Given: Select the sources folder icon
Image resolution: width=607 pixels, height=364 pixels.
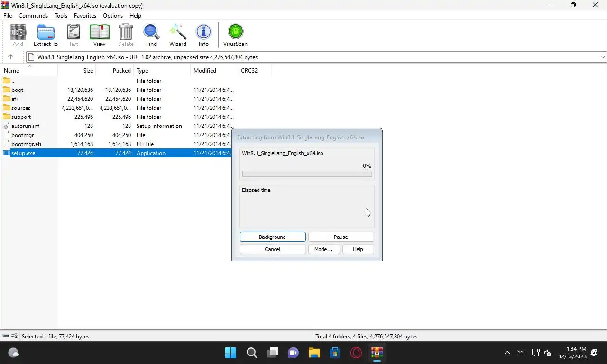Looking at the screenshot, I should point(7,108).
